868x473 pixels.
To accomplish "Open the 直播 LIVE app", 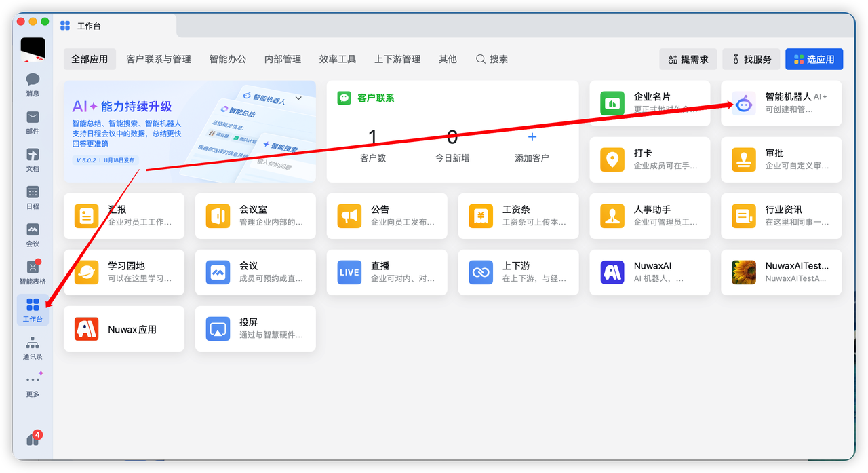I will pos(387,272).
